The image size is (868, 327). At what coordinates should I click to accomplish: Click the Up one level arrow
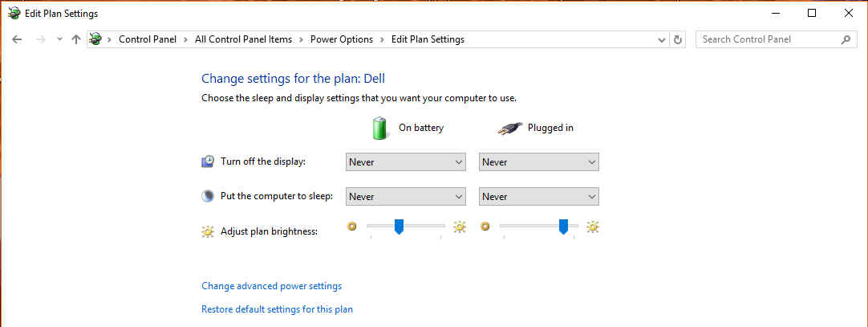tap(76, 39)
